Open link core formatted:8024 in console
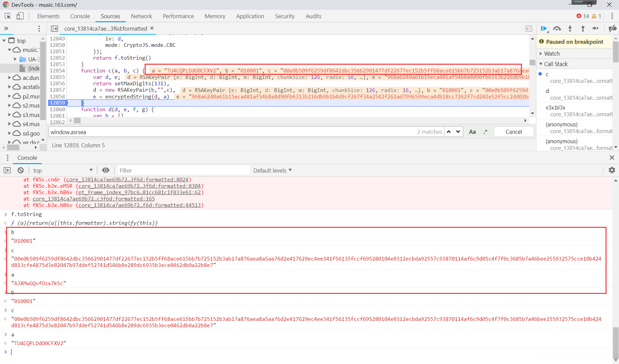 128,180
